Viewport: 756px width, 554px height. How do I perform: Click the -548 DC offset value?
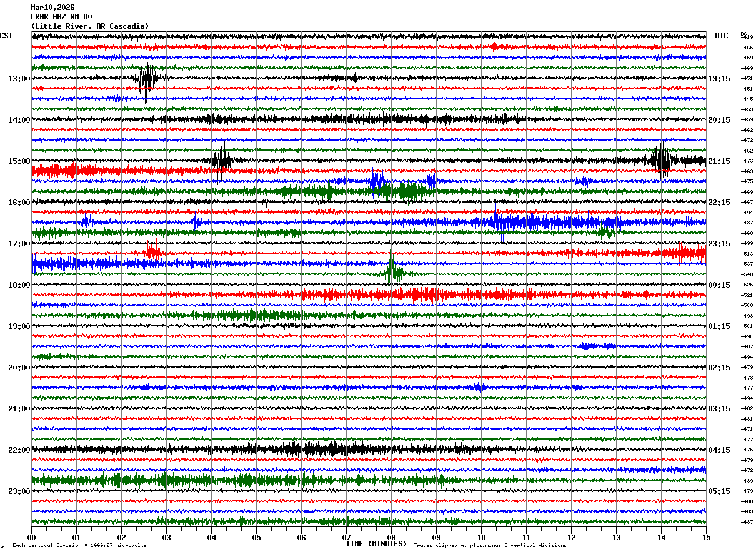pyautogui.click(x=747, y=274)
